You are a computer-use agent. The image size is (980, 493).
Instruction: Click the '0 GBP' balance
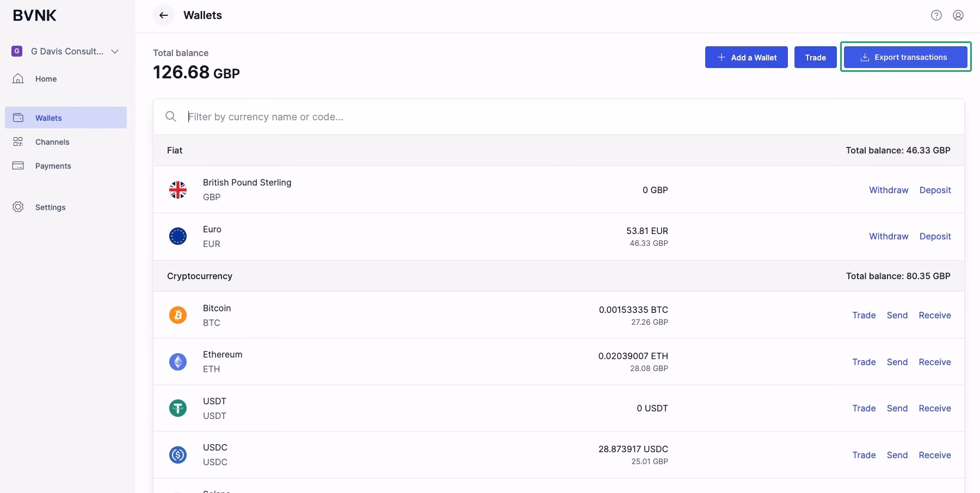click(655, 190)
